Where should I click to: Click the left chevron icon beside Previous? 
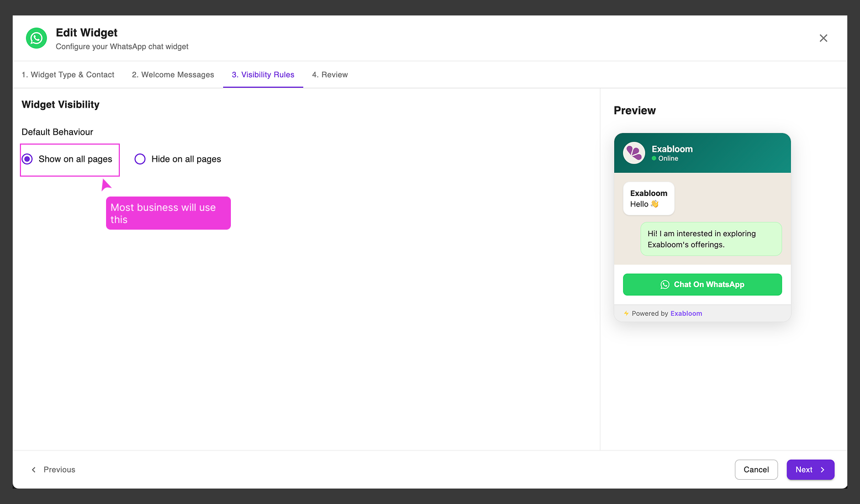click(x=33, y=469)
